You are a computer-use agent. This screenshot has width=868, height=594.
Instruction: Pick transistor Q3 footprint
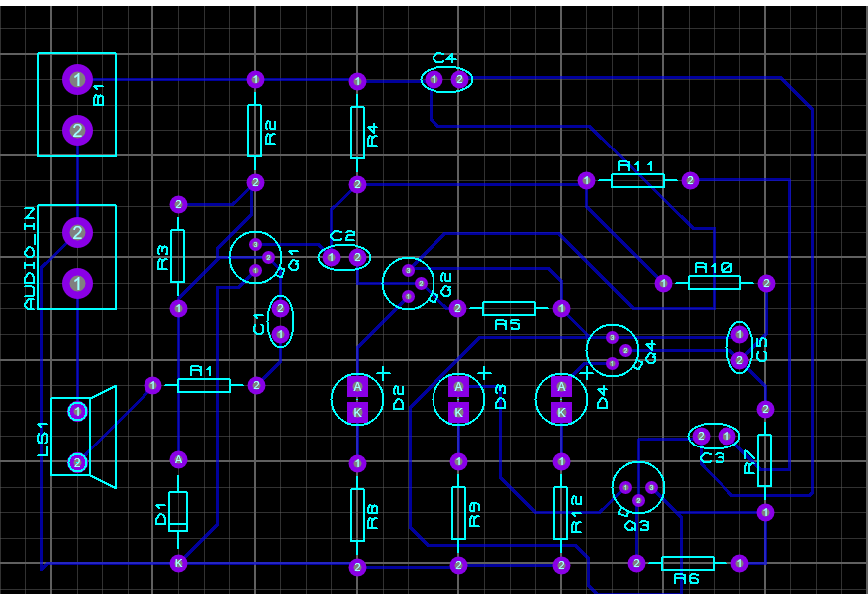click(638, 488)
